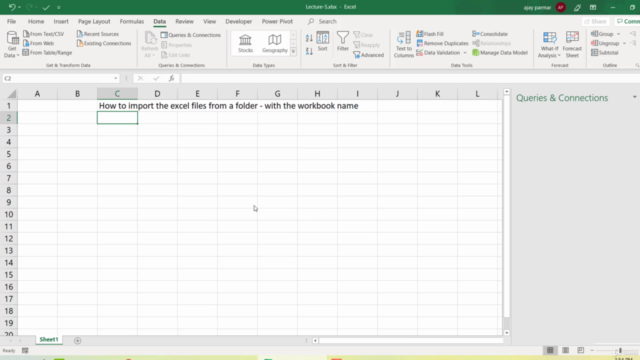Screen dimensions: 640x360
Task: Expand Data Validation dropdown arrow
Action: tap(465, 53)
